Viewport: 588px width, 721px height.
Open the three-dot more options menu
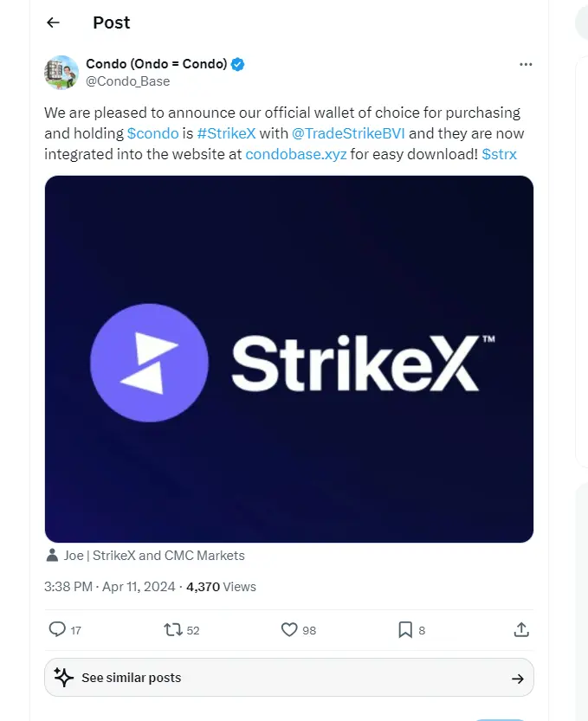click(526, 65)
